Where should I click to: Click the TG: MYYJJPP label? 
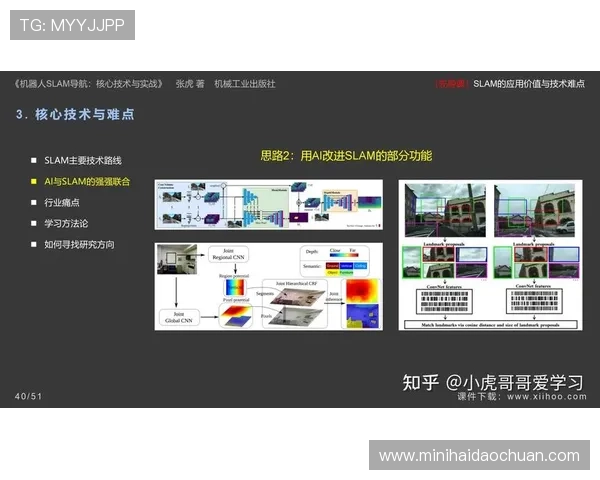pyautogui.click(x=72, y=25)
